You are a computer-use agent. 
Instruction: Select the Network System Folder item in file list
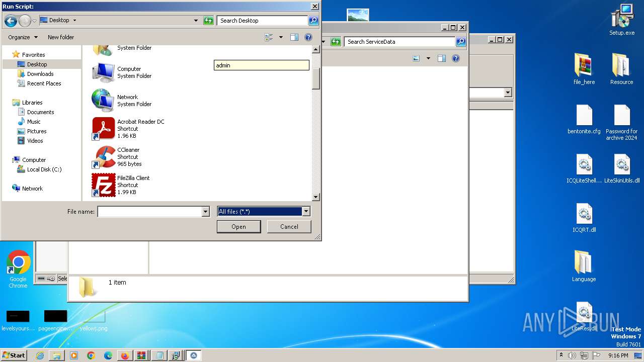point(122,101)
